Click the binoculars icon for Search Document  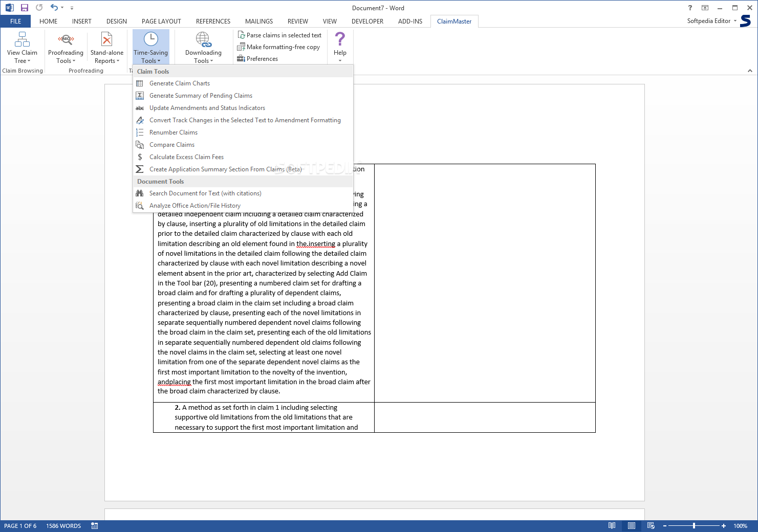(x=140, y=193)
